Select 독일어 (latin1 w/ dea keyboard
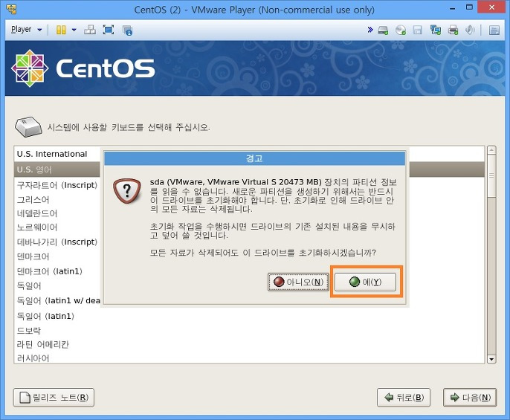The width and height of the screenshot is (510, 420). click(57, 300)
